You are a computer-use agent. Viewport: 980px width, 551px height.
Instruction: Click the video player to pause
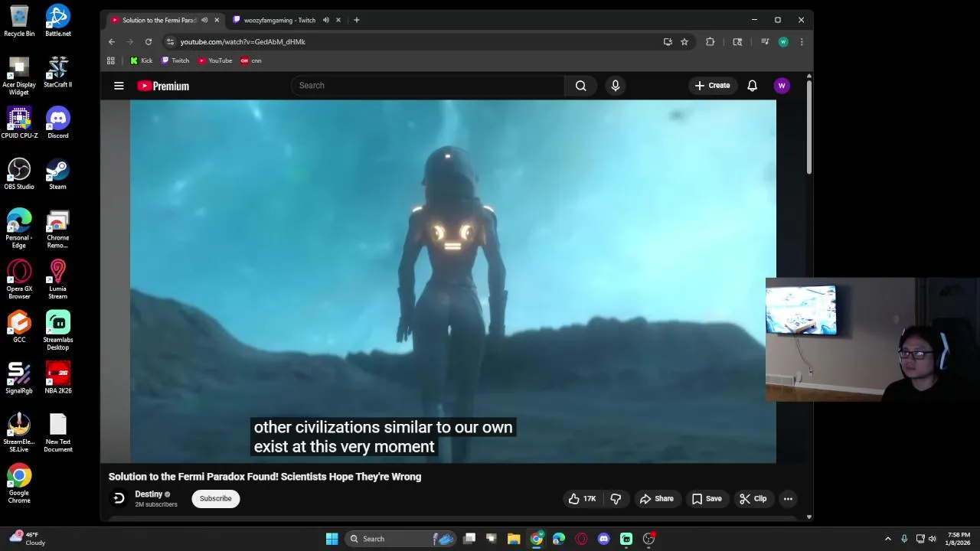(452, 282)
